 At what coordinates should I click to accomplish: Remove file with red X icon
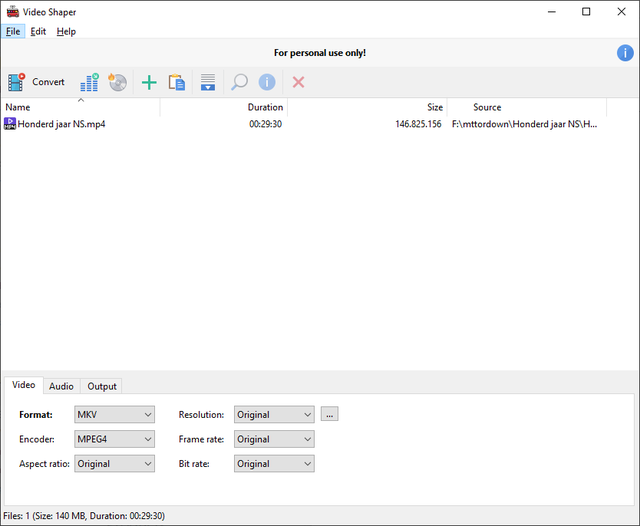tap(298, 82)
